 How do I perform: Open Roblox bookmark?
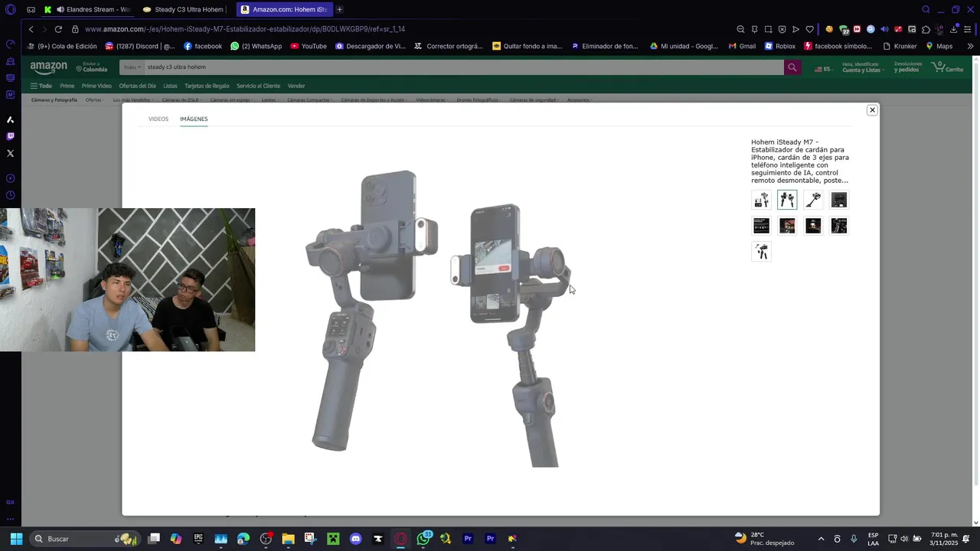tap(779, 46)
